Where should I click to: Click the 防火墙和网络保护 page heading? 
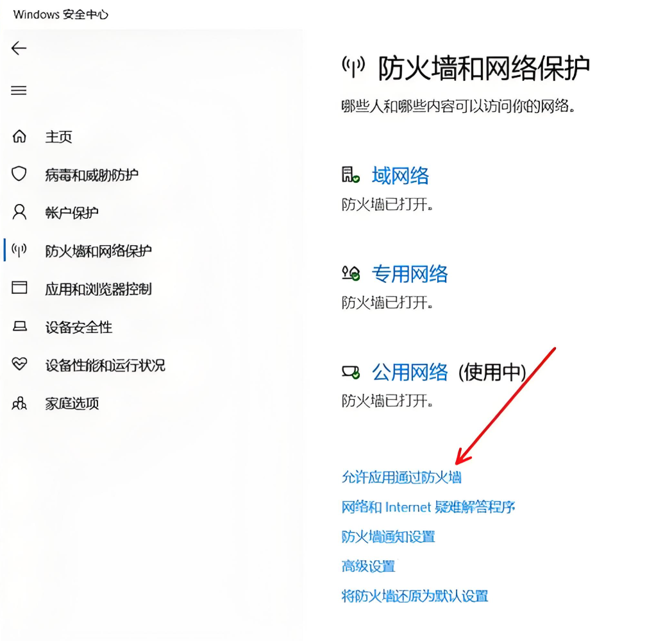tap(484, 68)
